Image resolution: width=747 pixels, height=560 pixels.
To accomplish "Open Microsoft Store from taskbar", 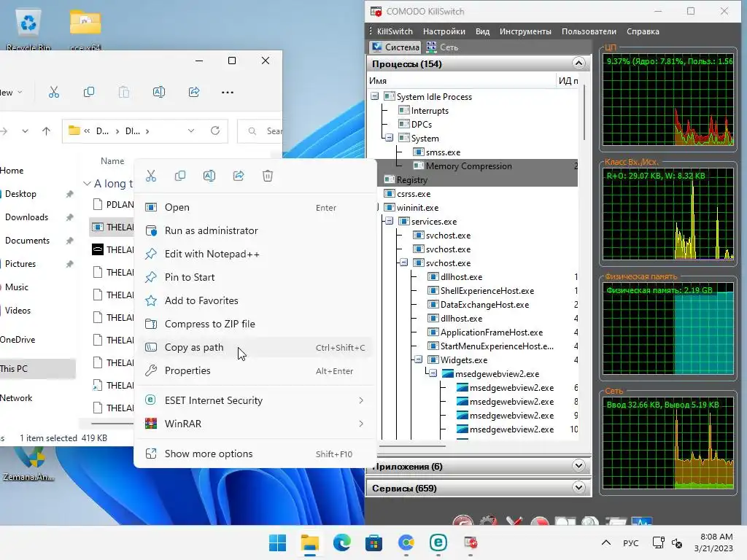I will pyautogui.click(x=374, y=542).
